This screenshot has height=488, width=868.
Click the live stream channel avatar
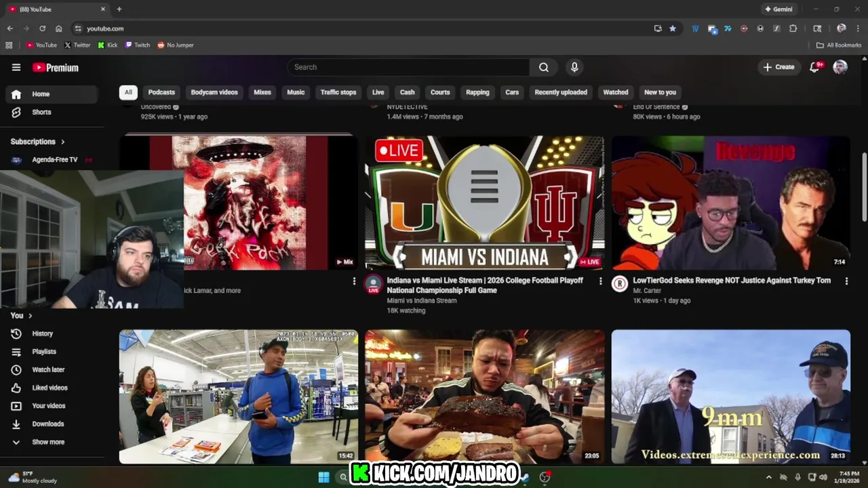(374, 284)
